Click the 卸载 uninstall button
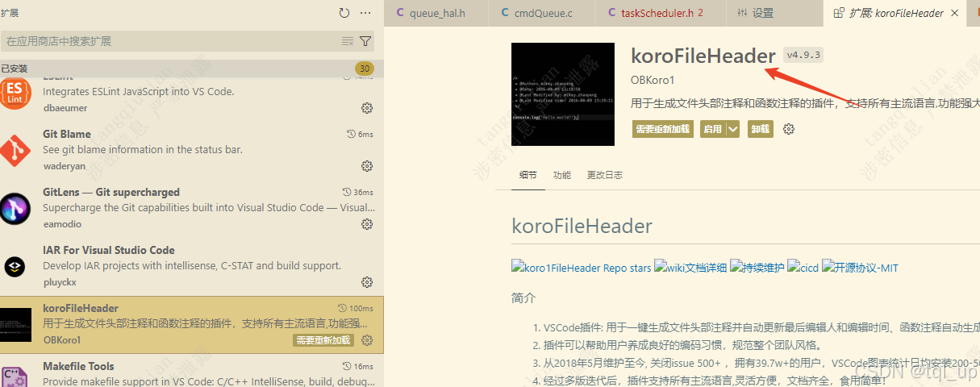 click(761, 129)
